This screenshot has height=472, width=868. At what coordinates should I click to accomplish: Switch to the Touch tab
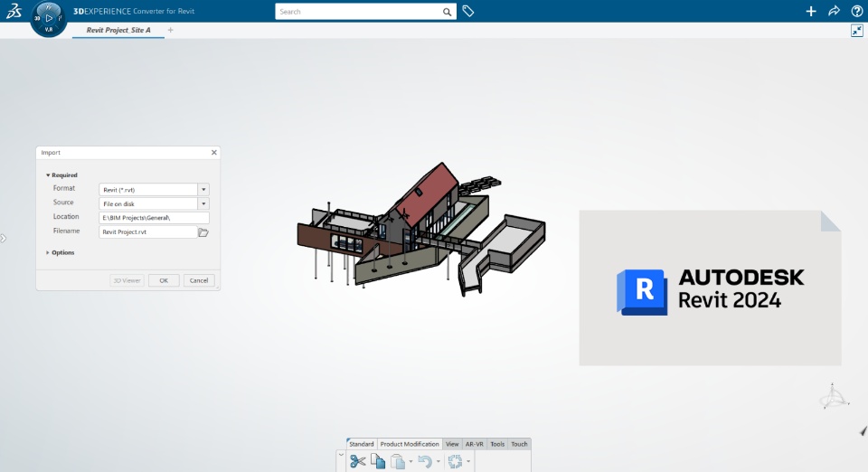(x=519, y=444)
